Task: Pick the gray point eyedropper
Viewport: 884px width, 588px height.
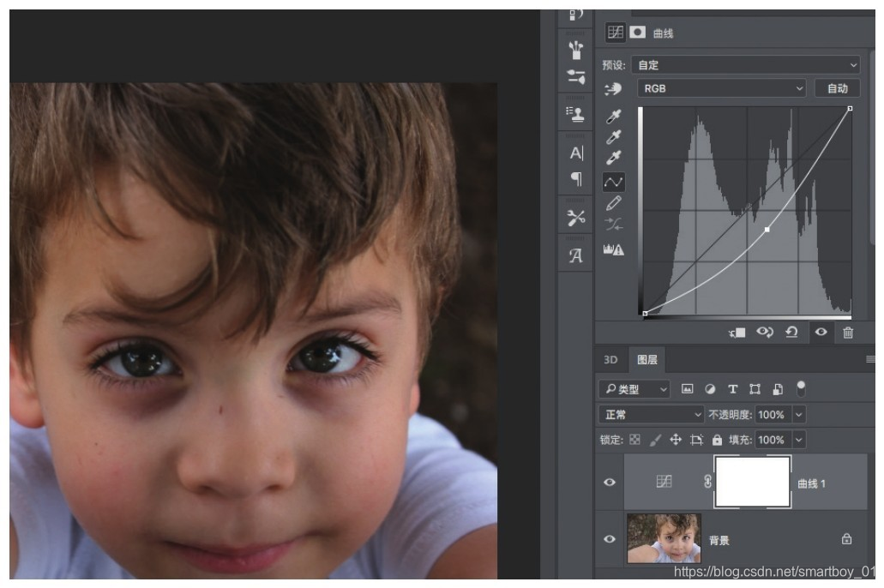Action: [x=613, y=136]
